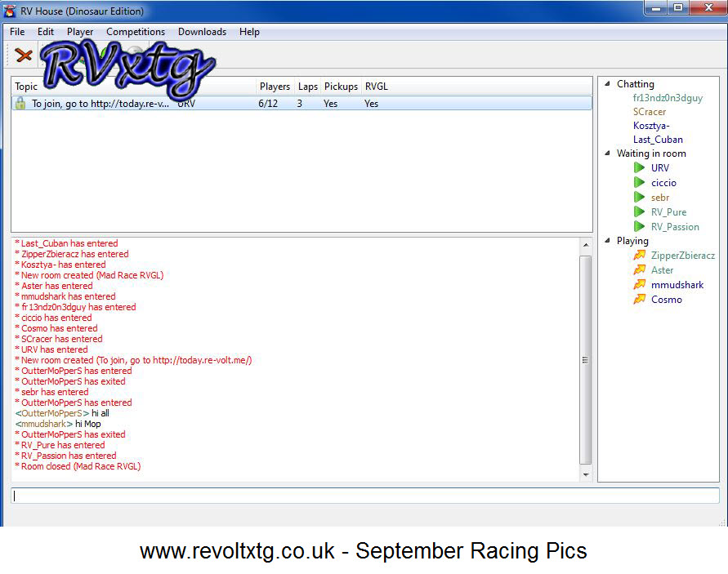This screenshot has height=574, width=728.
Task: Focus the chat message input field
Action: [365, 496]
